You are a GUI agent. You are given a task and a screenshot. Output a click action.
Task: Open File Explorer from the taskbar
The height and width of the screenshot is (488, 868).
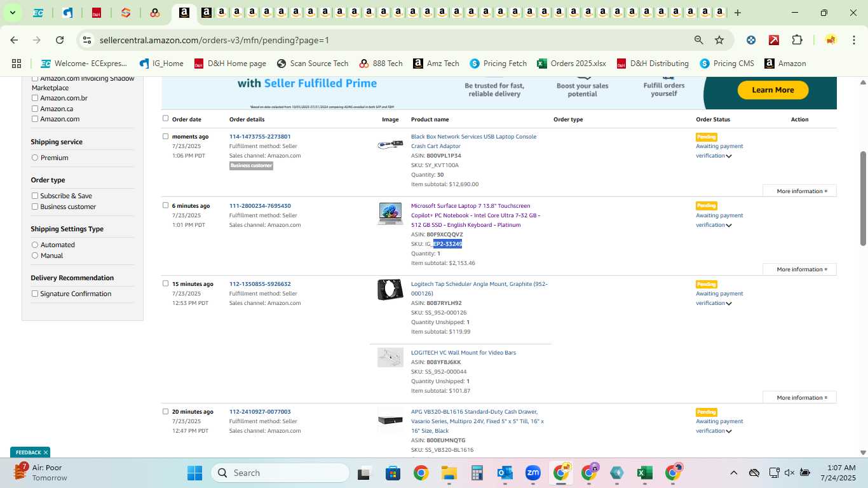coord(449,473)
